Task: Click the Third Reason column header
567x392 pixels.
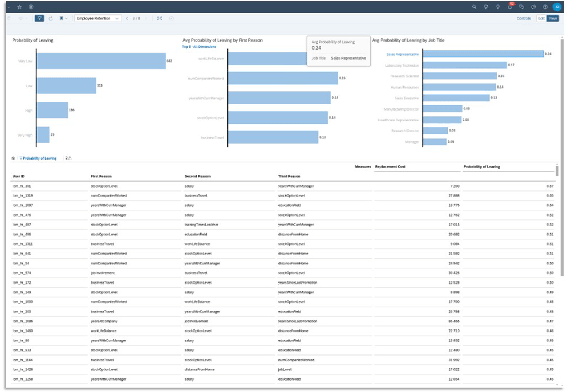Action: [x=289, y=176]
